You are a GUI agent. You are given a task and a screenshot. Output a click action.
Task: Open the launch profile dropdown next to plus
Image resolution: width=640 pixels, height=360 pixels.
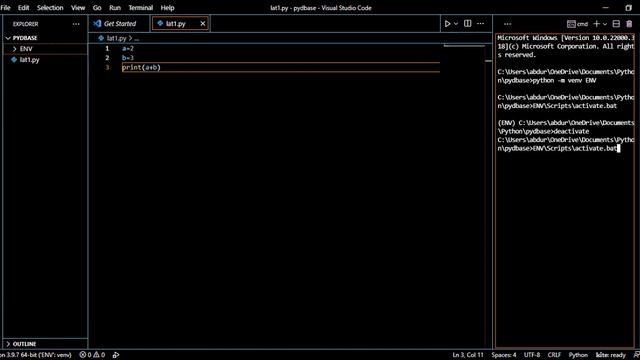click(x=605, y=24)
